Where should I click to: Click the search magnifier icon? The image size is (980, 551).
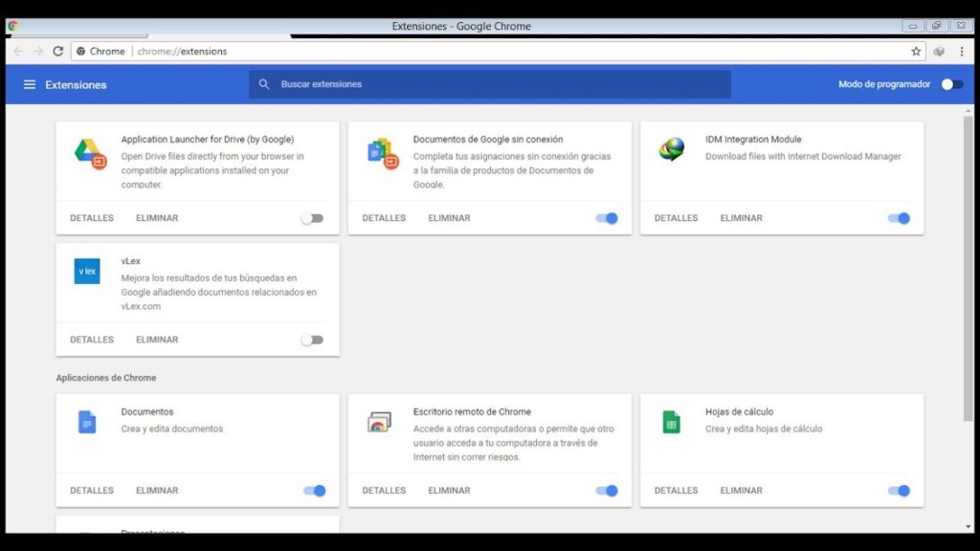264,84
